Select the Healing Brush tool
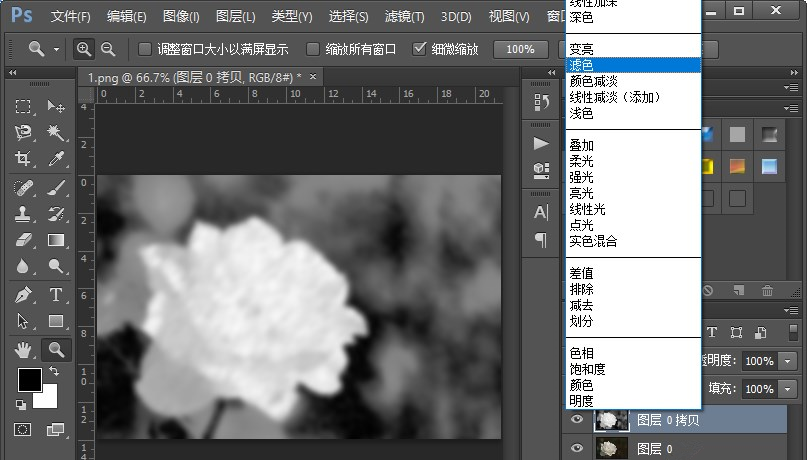The image size is (807, 460). click(x=23, y=187)
